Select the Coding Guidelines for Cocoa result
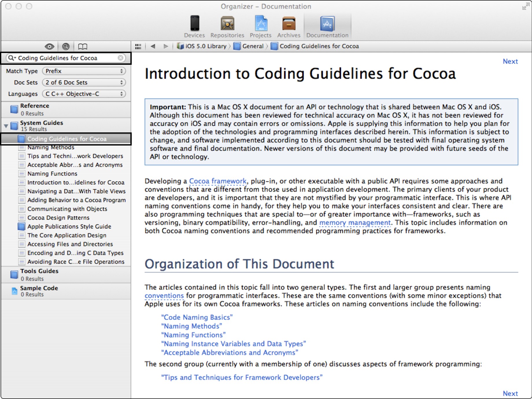Viewport: 532px width, 399px height. (66, 139)
